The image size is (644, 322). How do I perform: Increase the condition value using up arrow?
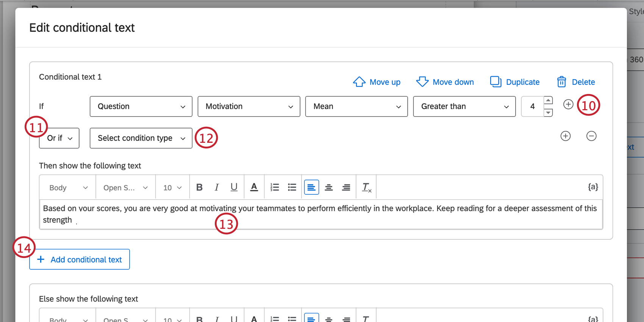[x=548, y=100]
